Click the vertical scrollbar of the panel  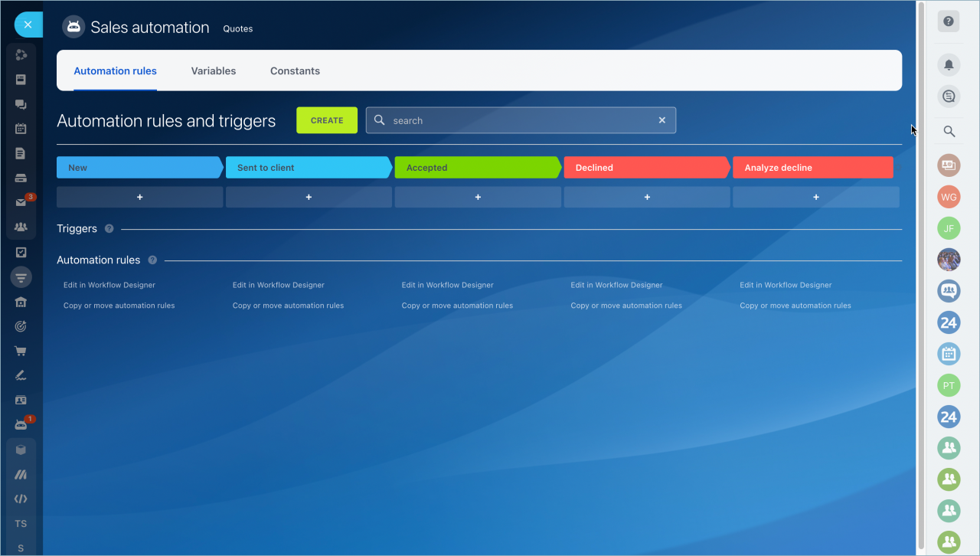[x=921, y=276]
